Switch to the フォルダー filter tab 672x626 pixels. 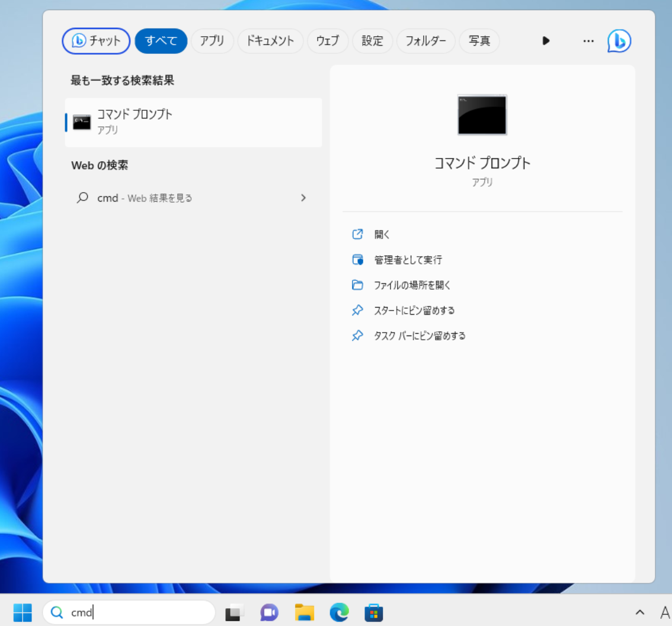425,41
